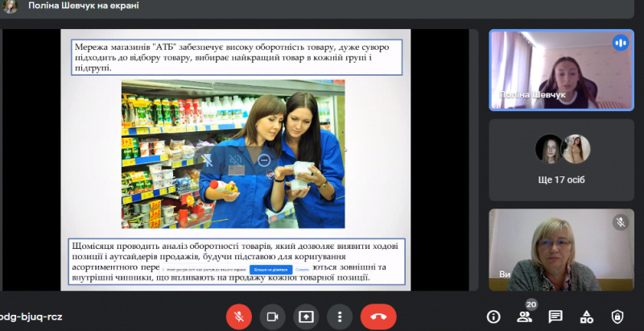This screenshot has height=331, width=644.
Task: Click the presenter avatar in the top bar
Action: pyautogui.click(x=10, y=6)
